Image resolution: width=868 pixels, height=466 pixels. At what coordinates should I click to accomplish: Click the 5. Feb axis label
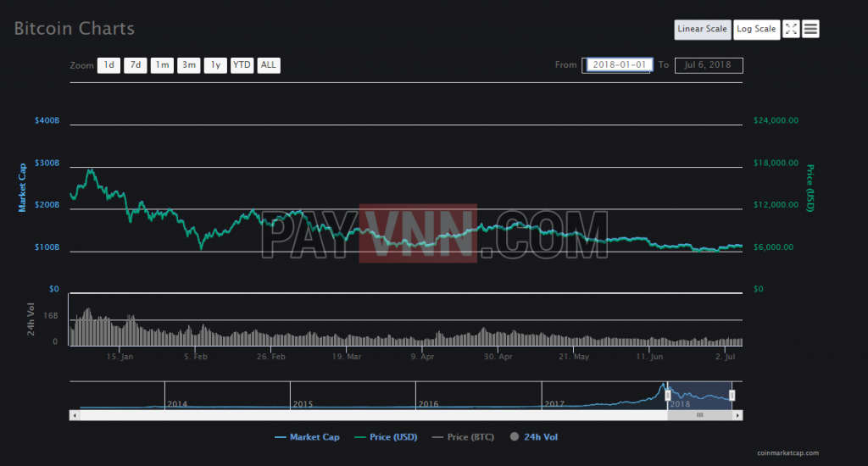point(196,357)
